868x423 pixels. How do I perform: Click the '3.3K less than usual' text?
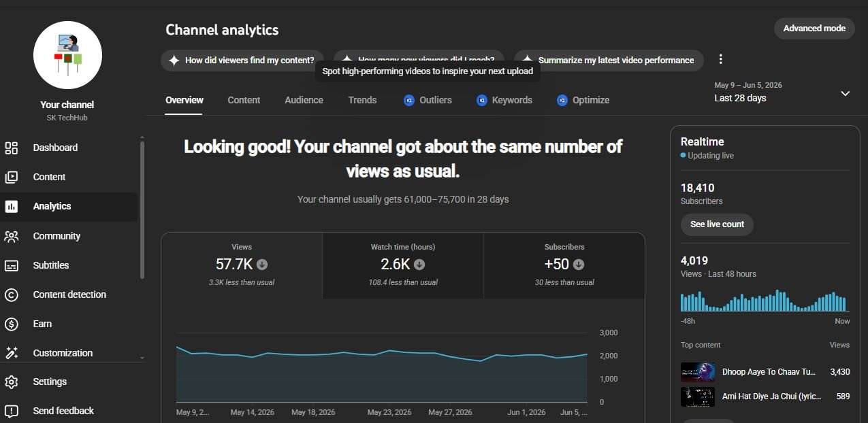(242, 282)
